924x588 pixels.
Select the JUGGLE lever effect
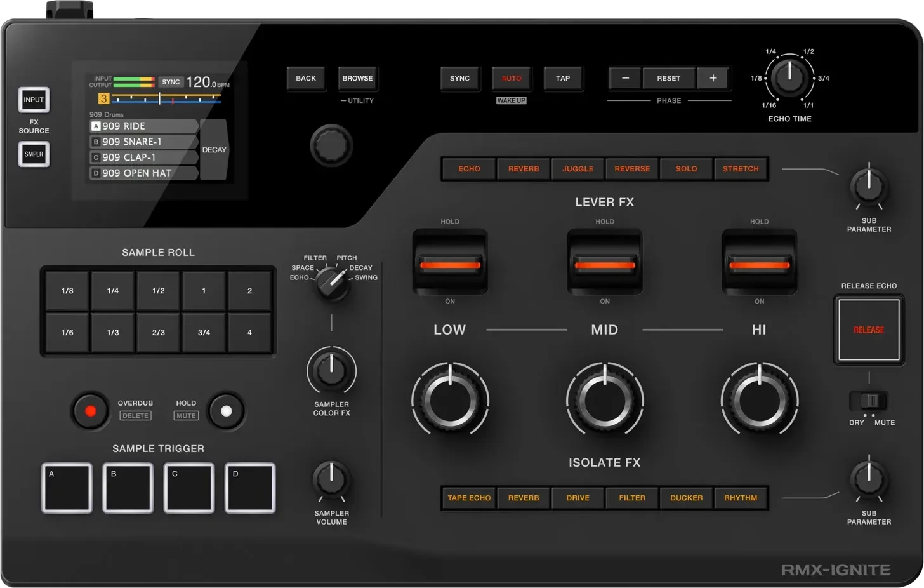point(577,169)
